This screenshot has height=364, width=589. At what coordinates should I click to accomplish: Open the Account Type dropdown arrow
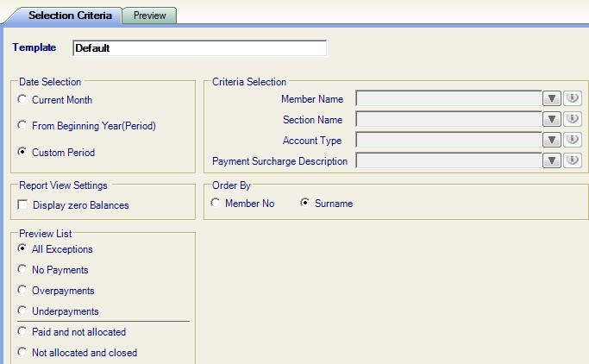(x=552, y=140)
